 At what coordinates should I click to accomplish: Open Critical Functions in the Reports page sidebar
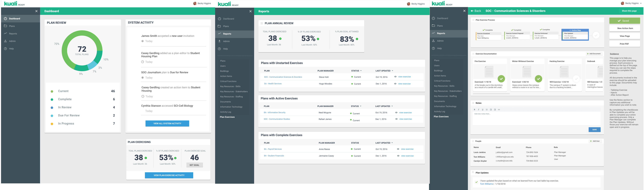[228, 81]
